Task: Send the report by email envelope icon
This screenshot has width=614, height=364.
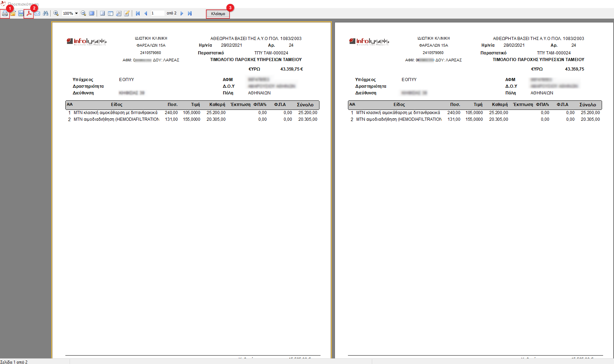Action: click(37, 14)
